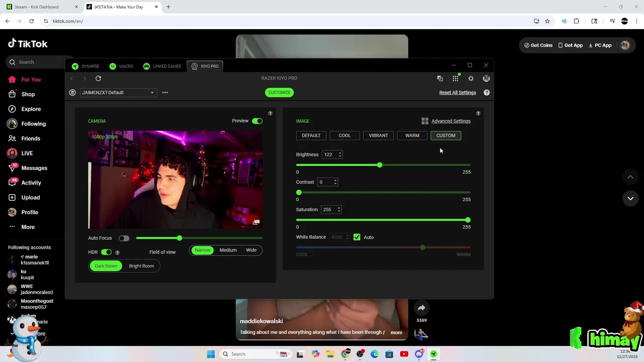Open TikTok profile avatar top right
Screen dimensions: 644x362
625,45
